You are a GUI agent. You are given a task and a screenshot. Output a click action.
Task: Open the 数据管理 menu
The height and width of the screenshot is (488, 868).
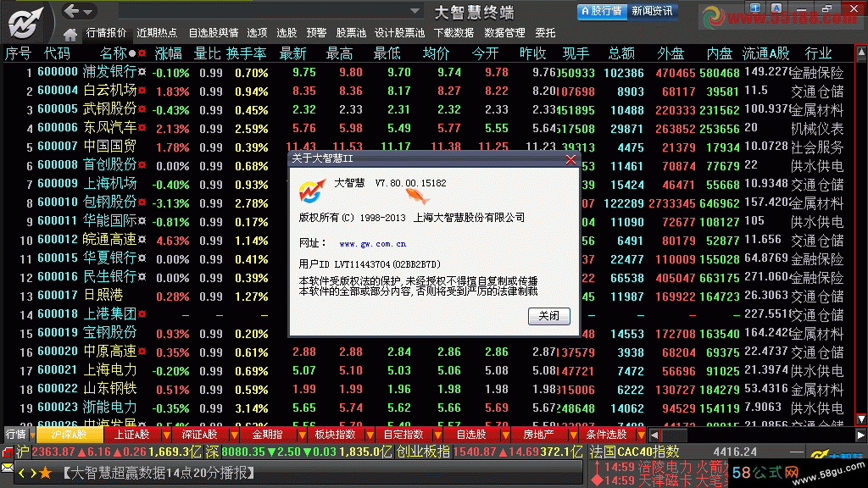pyautogui.click(x=505, y=33)
